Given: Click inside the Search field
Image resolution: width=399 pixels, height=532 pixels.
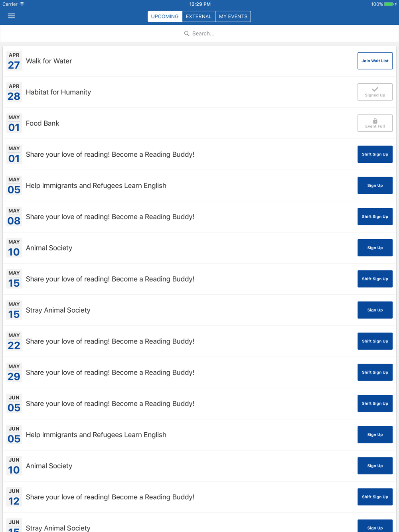Looking at the screenshot, I should pos(203,33).
